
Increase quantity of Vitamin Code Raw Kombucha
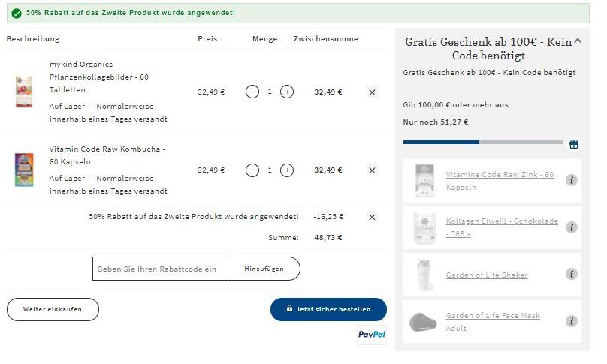pyautogui.click(x=287, y=170)
